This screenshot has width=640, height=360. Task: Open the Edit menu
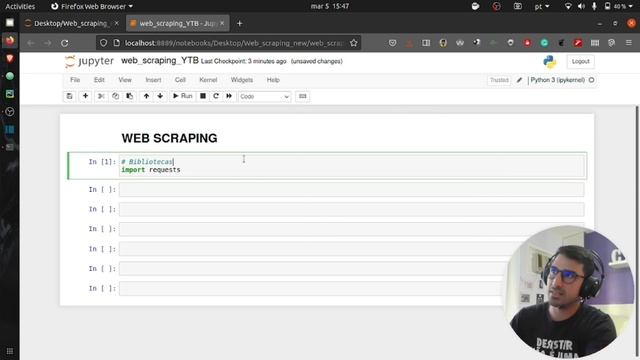tap(99, 80)
